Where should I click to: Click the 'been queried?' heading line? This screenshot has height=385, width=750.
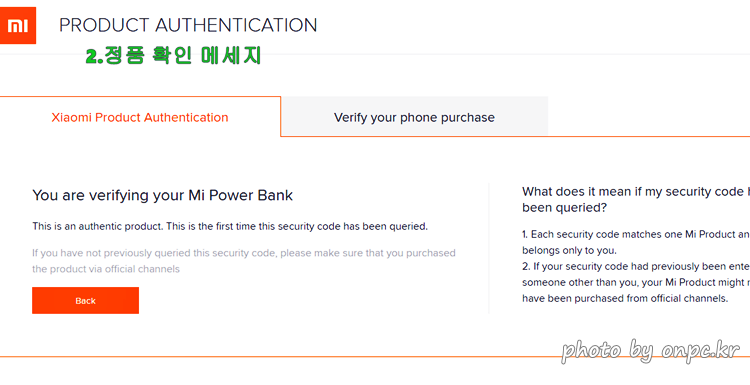click(564, 208)
